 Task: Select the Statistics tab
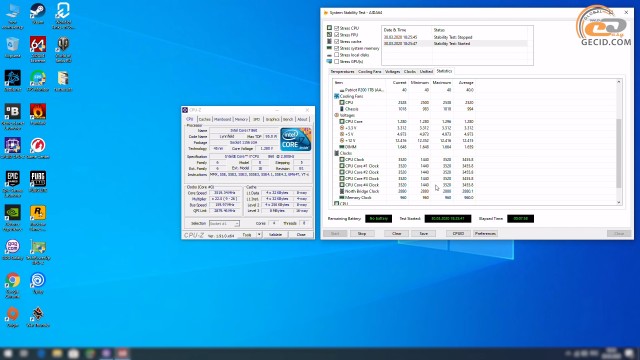click(x=444, y=71)
